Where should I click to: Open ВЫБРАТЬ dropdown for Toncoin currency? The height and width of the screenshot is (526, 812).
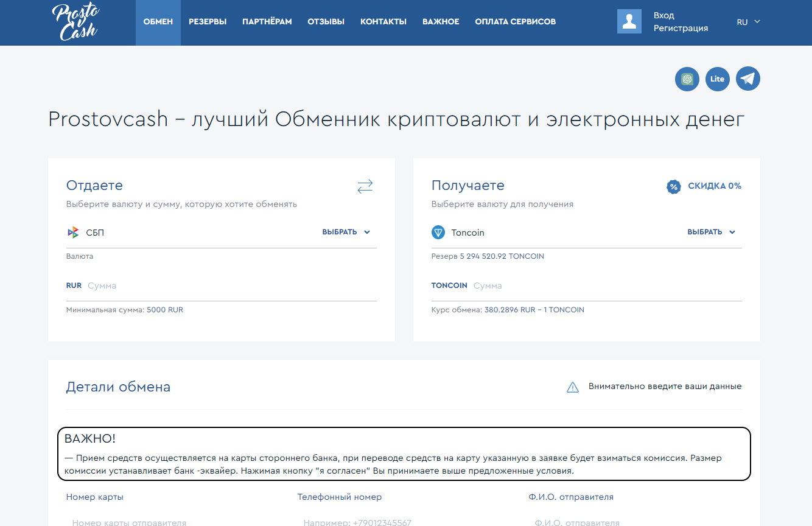pos(712,232)
